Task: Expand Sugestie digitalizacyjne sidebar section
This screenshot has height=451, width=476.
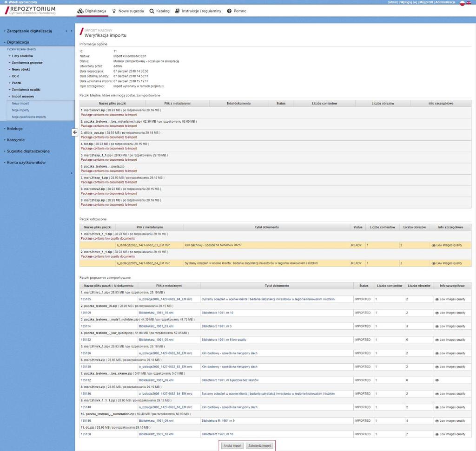Action: [28, 151]
